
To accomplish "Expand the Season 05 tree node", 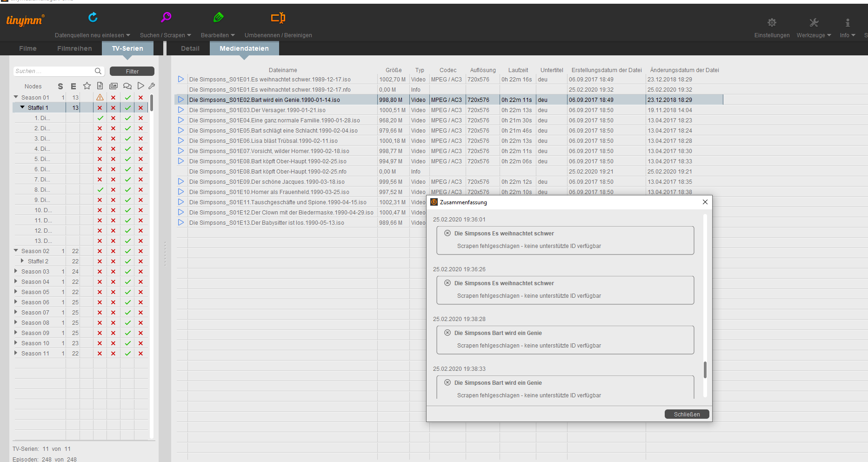I will tap(16, 291).
